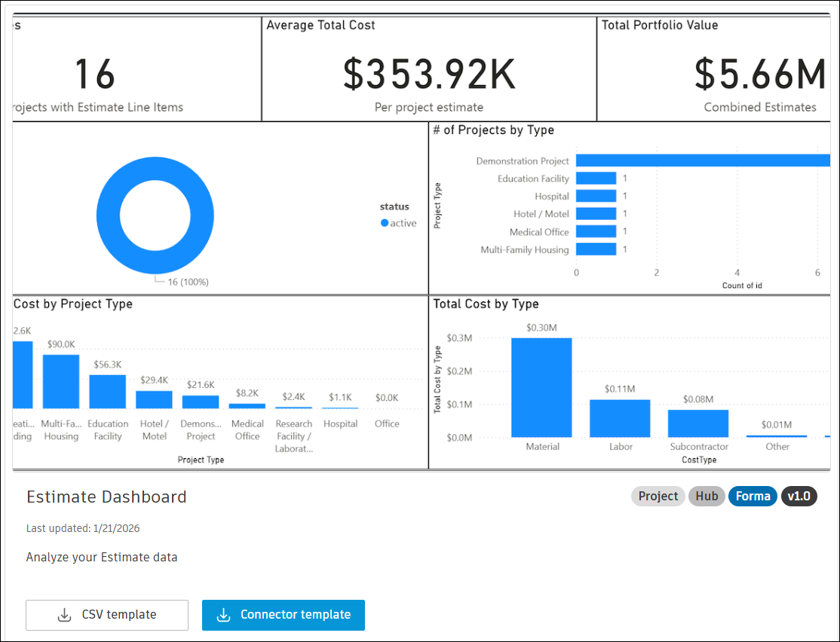Click the CostType axis title

698,460
